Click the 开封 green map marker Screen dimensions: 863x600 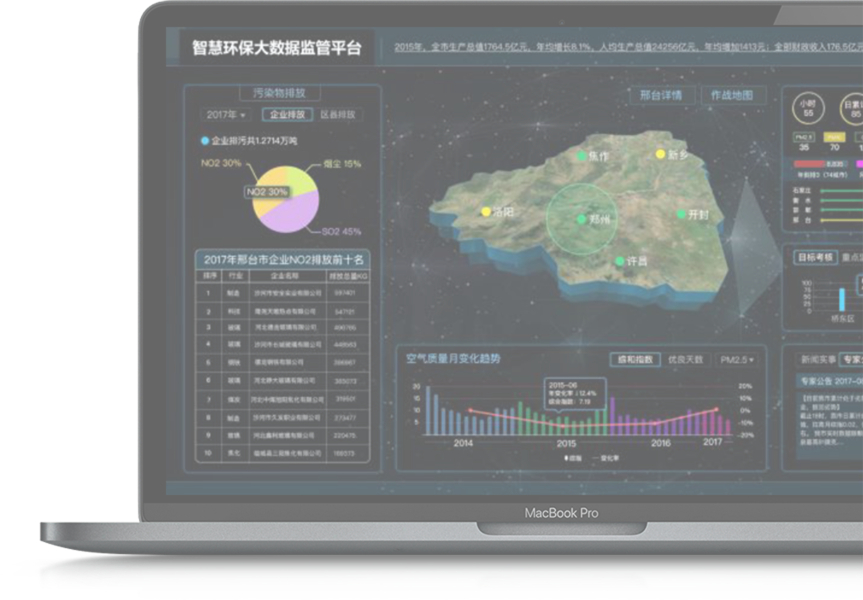pos(680,214)
